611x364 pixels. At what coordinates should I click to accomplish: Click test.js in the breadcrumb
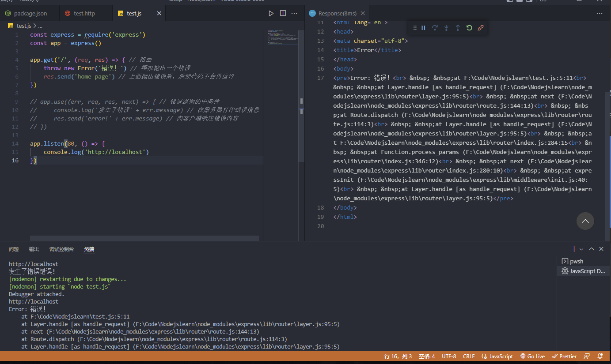point(24,26)
